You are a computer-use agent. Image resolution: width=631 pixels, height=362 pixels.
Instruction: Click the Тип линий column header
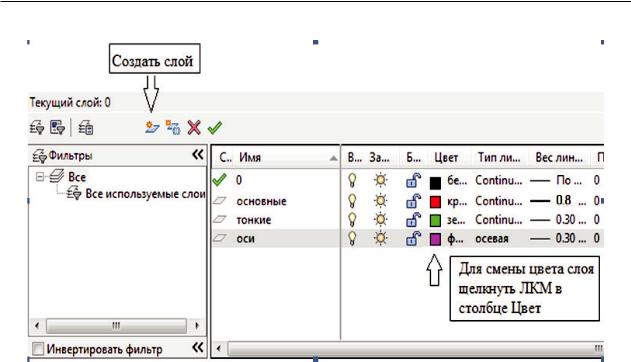[499, 157]
